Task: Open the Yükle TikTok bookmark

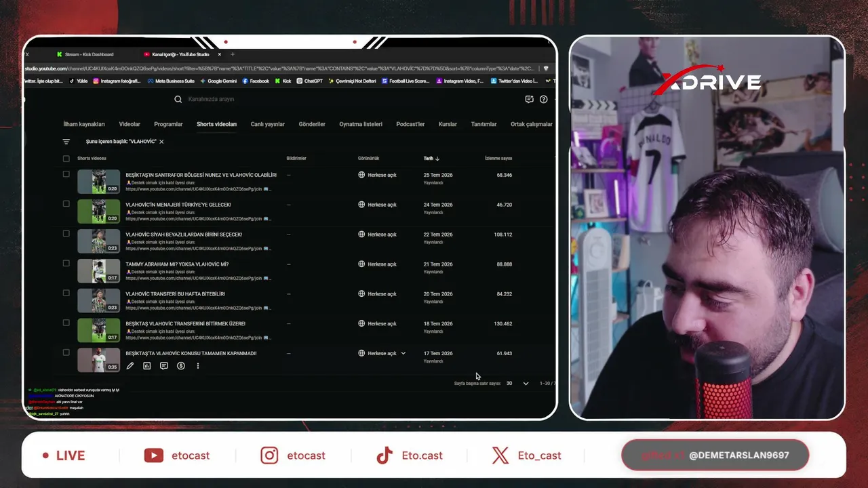Action: coord(77,81)
